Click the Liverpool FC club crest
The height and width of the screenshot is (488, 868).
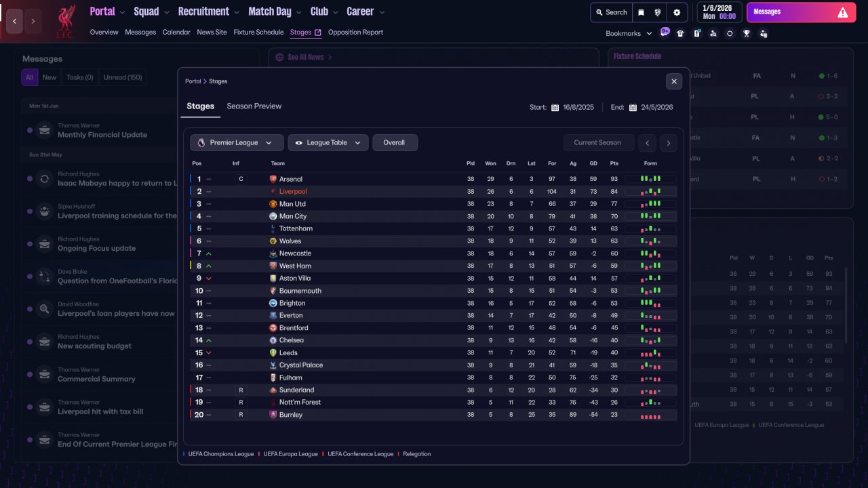pos(66,22)
